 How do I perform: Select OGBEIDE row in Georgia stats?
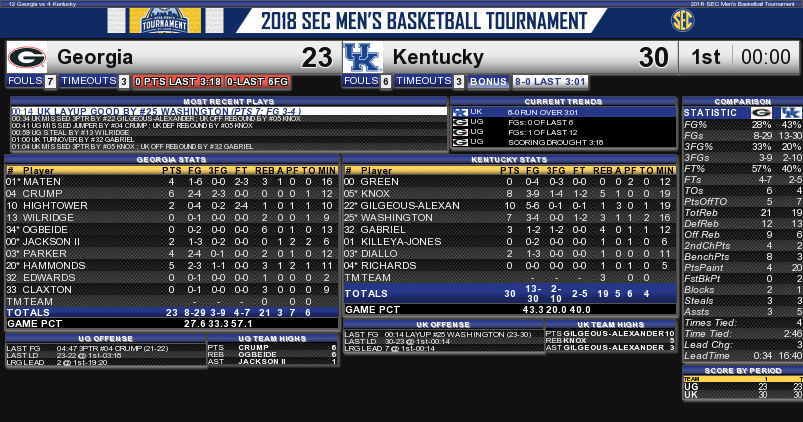(x=172, y=229)
